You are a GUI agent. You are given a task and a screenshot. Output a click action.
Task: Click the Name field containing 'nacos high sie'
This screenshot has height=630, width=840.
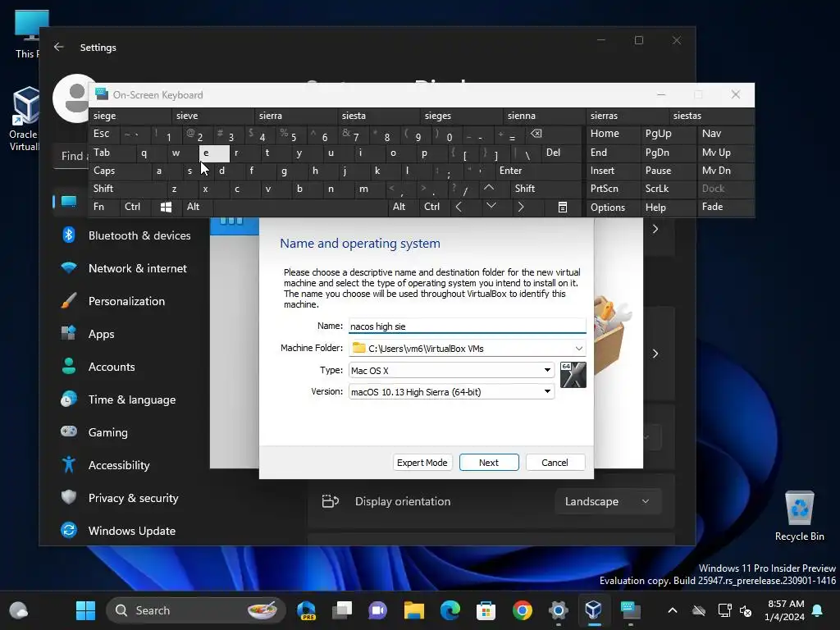coord(467,326)
